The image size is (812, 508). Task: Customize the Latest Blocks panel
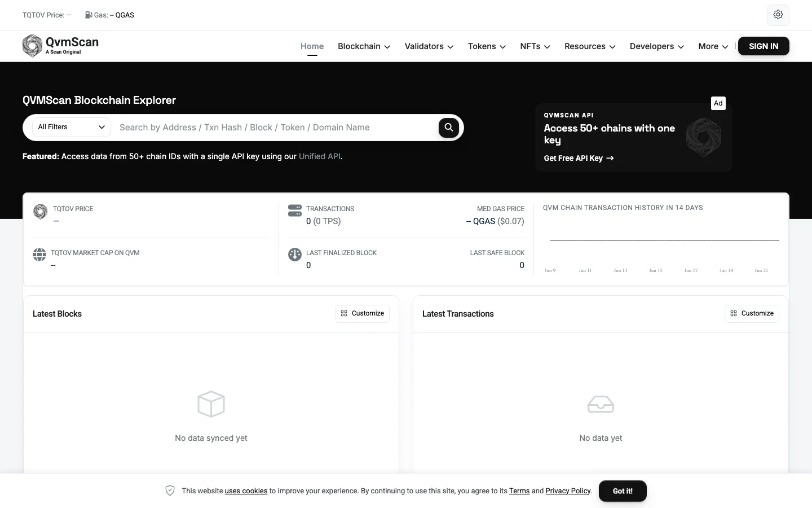point(362,313)
